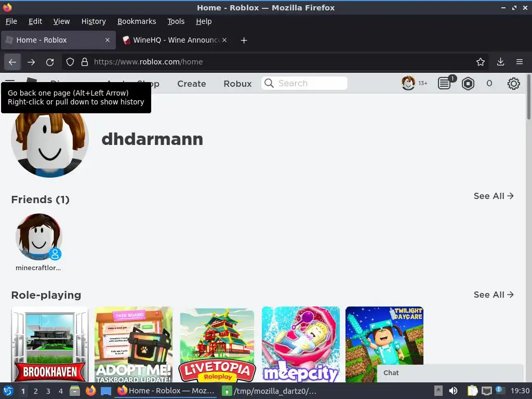Image resolution: width=532 pixels, height=399 pixels.
Task: Reload the current Roblox page
Action: 50,62
